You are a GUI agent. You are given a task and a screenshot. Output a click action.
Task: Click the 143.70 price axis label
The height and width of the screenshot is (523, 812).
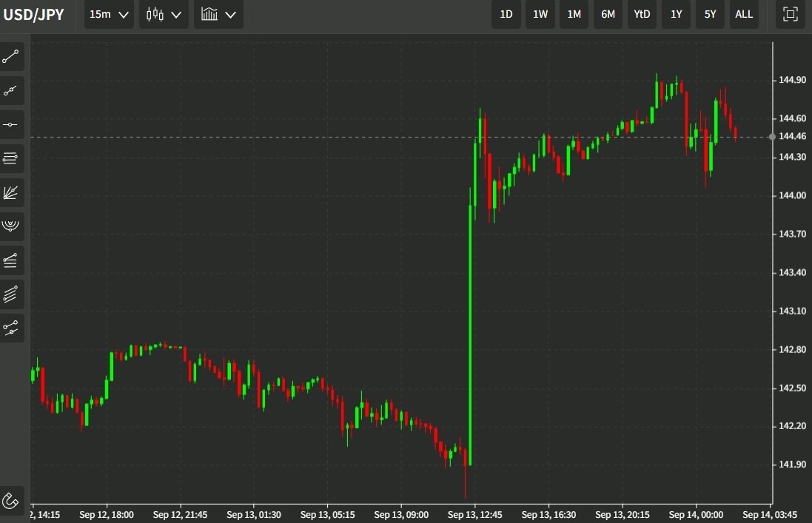(792, 234)
